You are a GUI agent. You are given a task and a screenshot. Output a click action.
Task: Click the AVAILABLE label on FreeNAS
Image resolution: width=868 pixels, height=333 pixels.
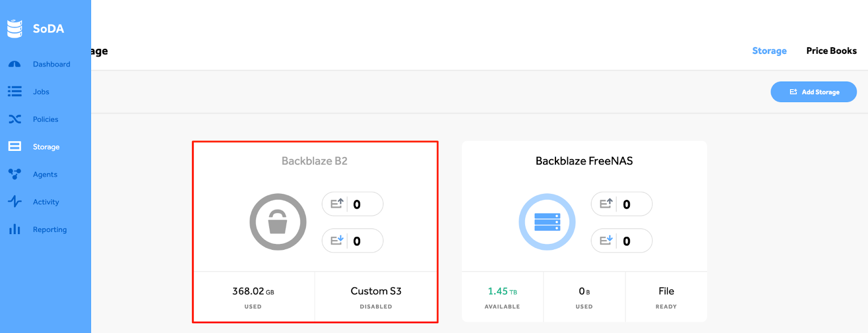[x=502, y=306]
